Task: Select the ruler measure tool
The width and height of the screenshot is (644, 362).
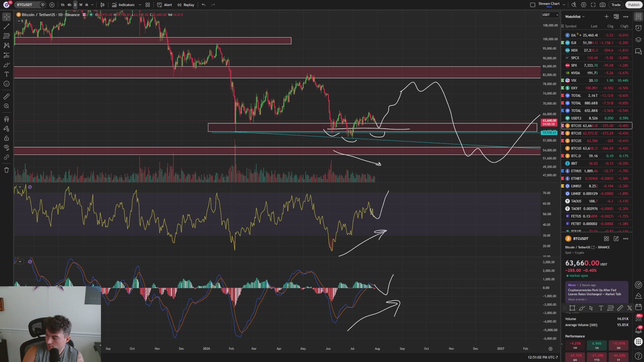Action: tap(6, 97)
